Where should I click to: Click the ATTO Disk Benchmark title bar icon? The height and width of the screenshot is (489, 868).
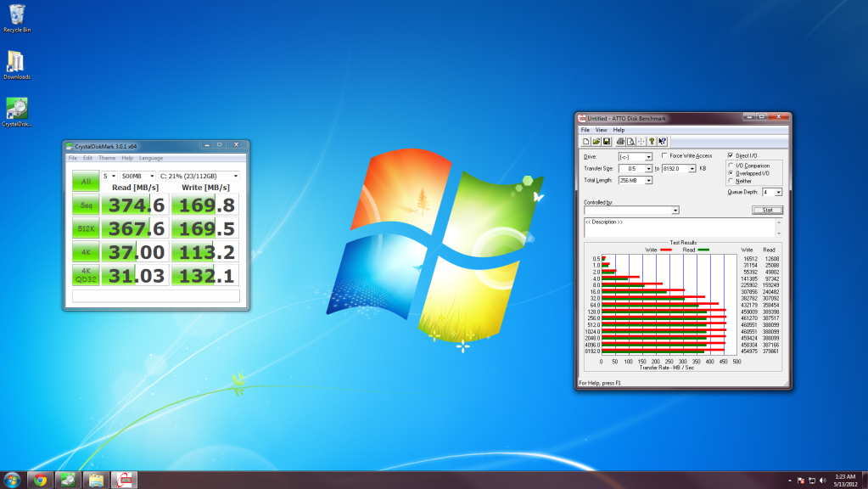coord(582,118)
